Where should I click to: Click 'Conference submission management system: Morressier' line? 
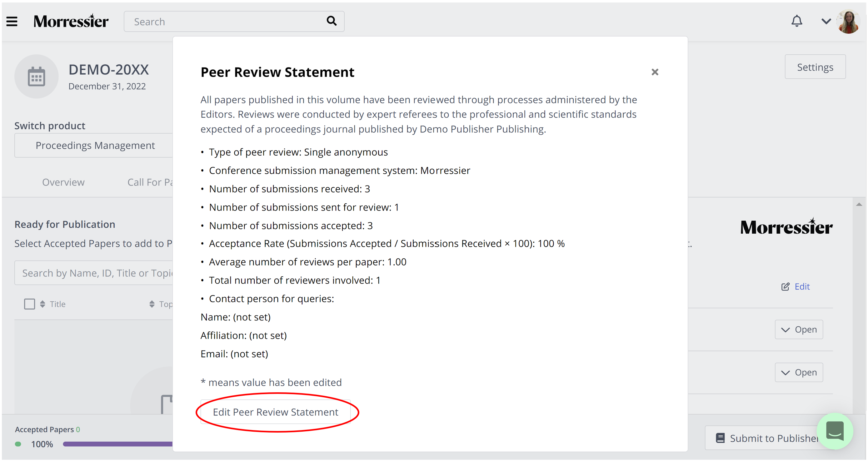340,171
